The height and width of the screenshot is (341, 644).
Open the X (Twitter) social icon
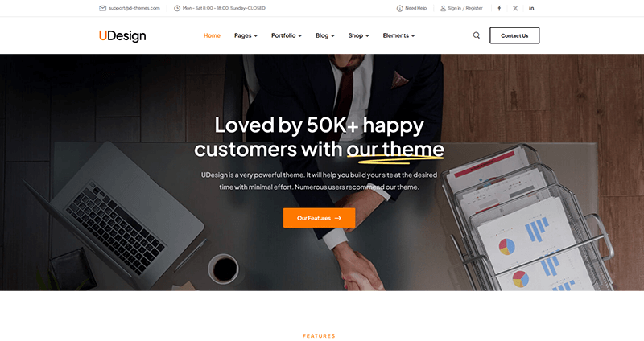[515, 8]
